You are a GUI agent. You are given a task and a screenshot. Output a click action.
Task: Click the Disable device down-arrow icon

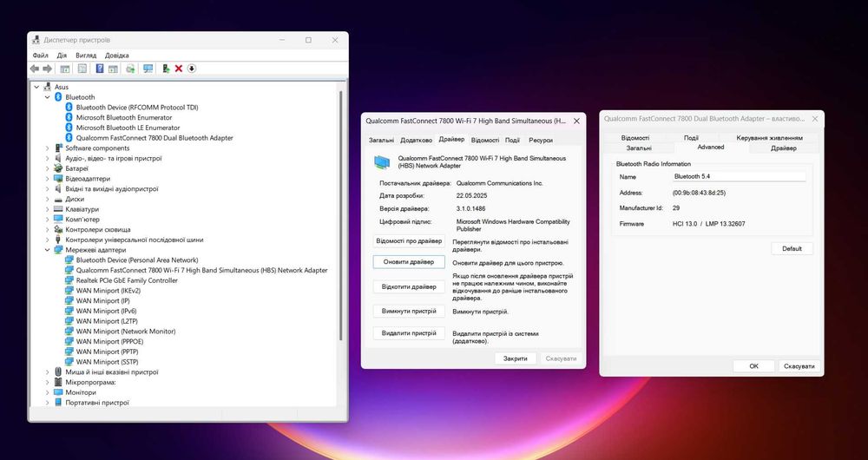(192, 69)
